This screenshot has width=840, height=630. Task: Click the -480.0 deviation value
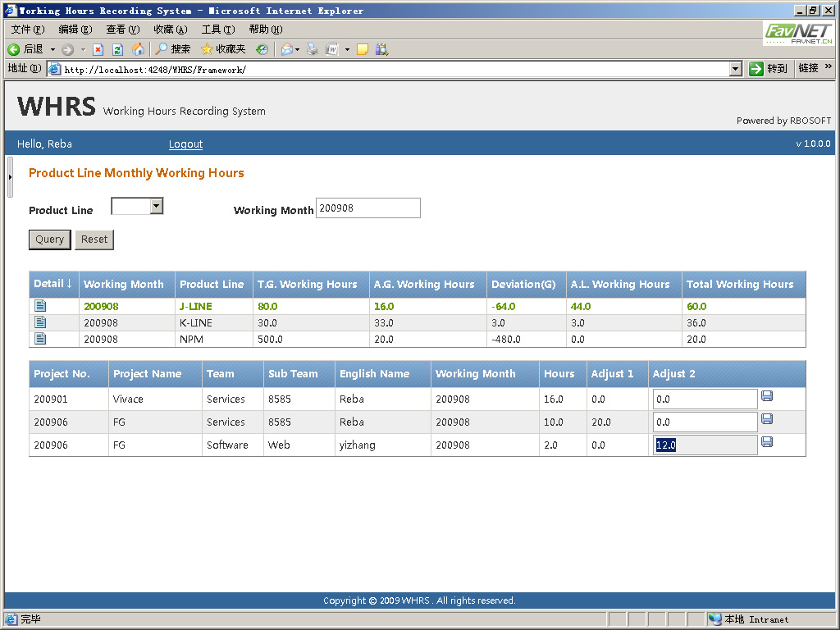coord(505,340)
